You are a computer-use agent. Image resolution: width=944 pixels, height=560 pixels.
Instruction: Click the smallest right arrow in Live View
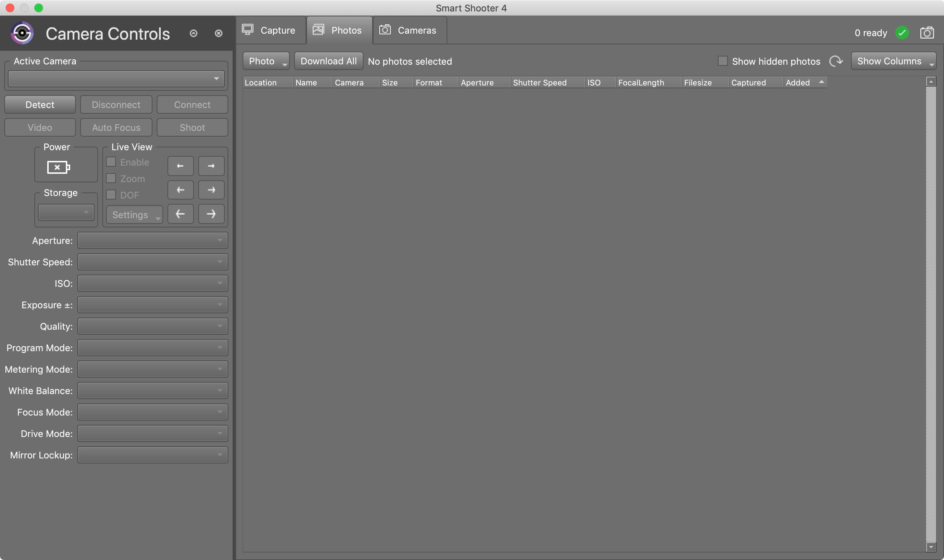[x=211, y=166]
